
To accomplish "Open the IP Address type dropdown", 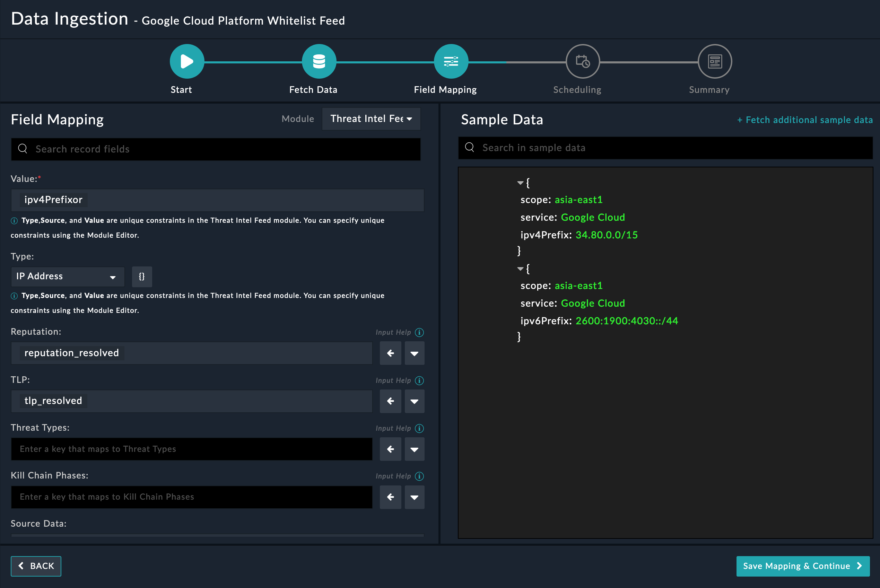I will click(x=68, y=277).
